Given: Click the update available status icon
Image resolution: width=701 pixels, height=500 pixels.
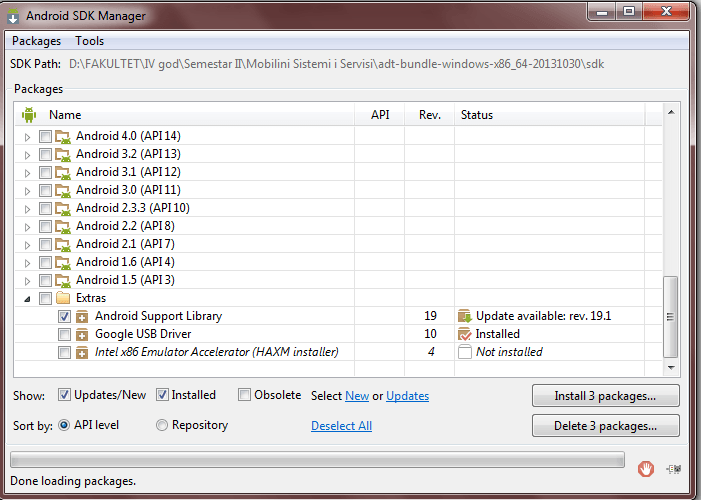Looking at the screenshot, I should tap(465, 316).
